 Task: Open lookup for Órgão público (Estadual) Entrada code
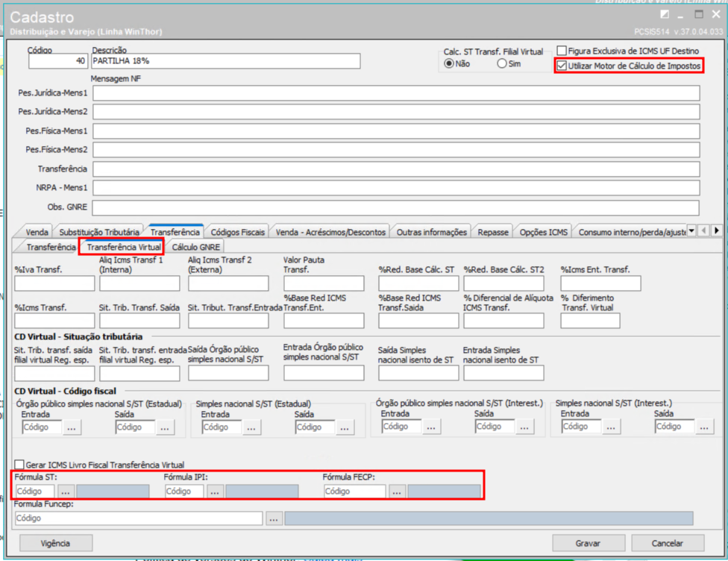(x=72, y=427)
